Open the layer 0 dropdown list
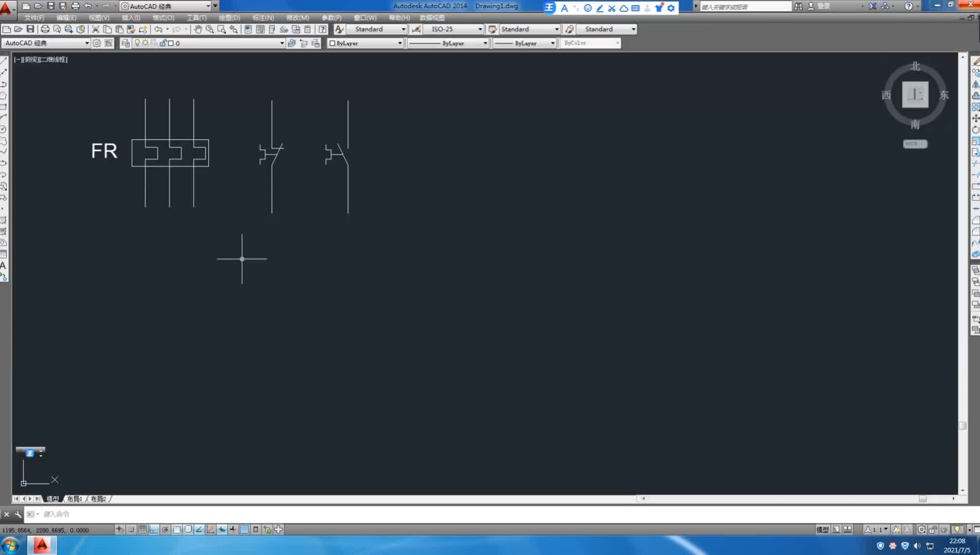The image size is (980, 555). 282,43
